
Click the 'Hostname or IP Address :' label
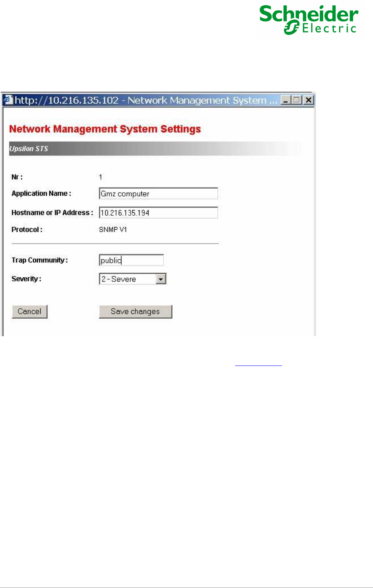[x=52, y=213]
